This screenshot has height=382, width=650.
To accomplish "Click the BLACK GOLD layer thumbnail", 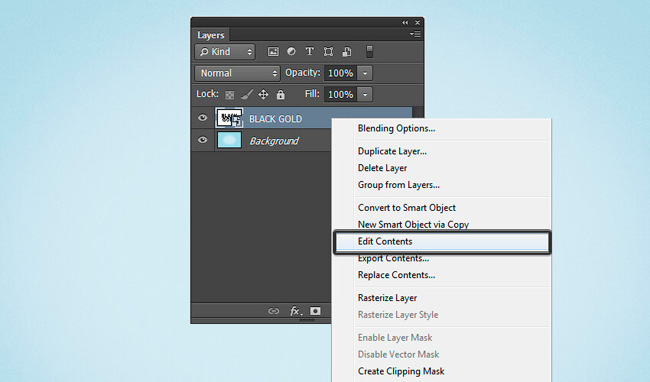I will click(229, 118).
